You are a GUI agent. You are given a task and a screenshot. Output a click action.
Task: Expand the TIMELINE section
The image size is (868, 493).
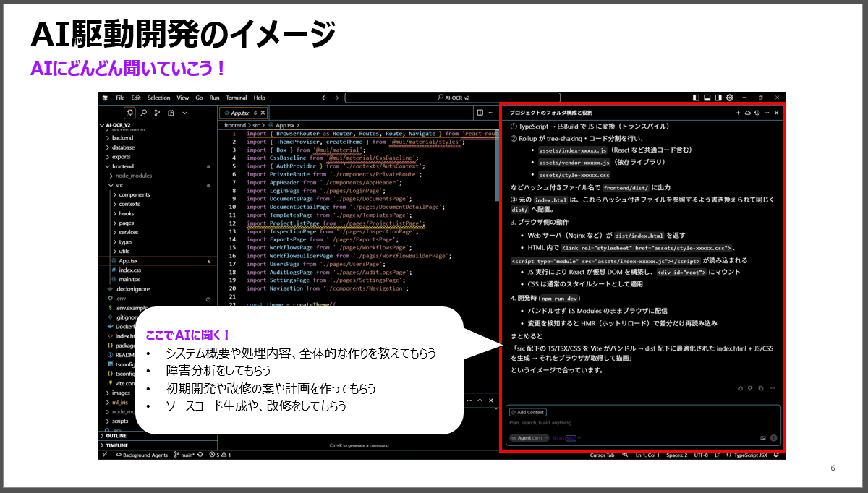157,446
